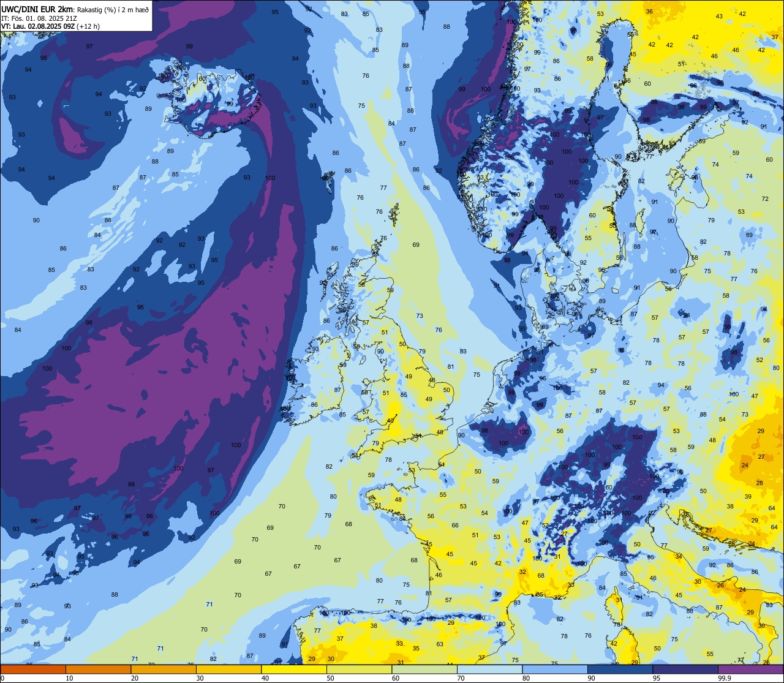Click the legend scale label '10'
Image resolution: width=784 pixels, height=683 pixels.
[x=70, y=678]
